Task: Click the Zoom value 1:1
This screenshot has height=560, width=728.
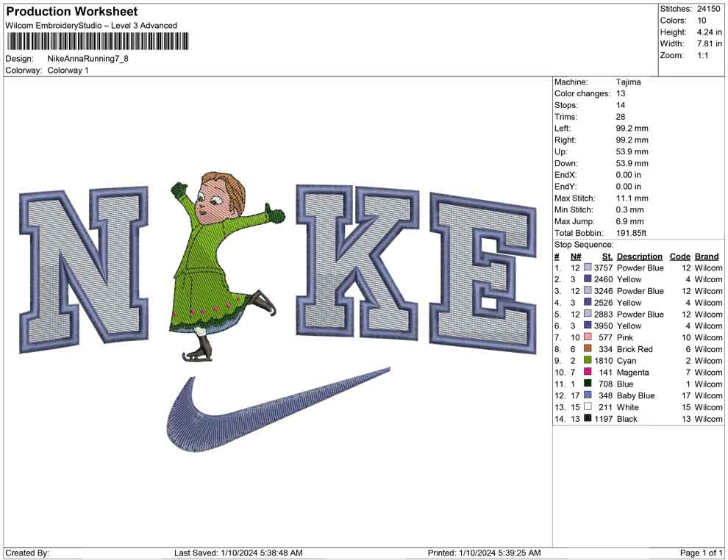Action: 703,55
